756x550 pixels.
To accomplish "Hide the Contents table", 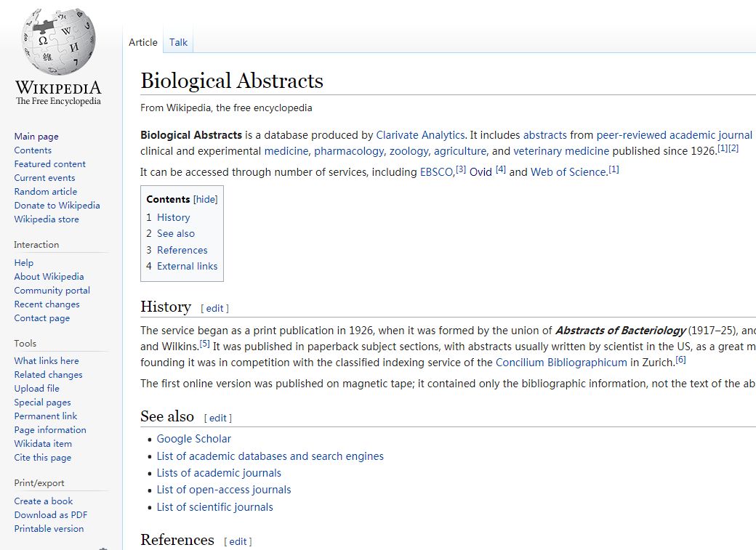I will 206,200.
